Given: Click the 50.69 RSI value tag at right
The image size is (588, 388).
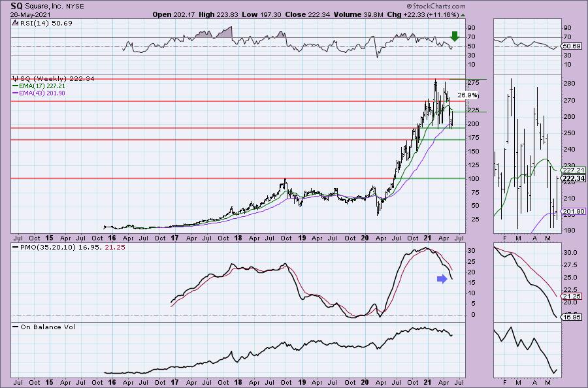Looking at the screenshot, I should point(572,46).
